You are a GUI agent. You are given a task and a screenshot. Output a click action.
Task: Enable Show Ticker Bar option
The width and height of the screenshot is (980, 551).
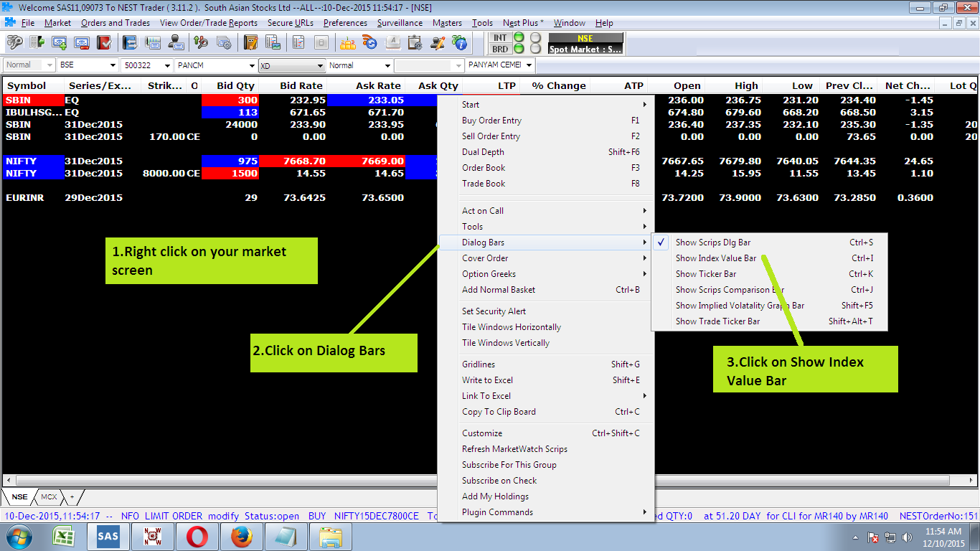(x=770, y=274)
